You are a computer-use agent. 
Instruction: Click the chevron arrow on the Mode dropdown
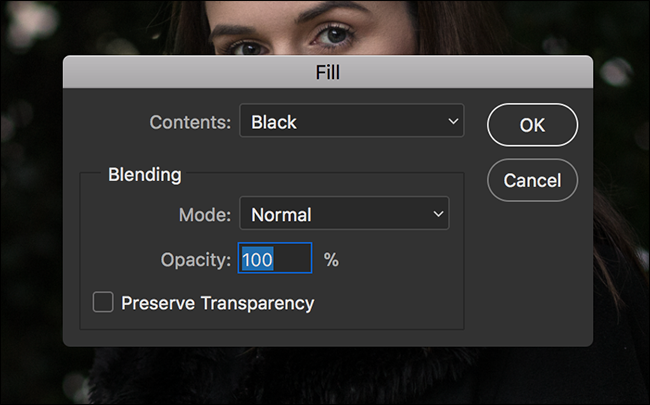pos(437,214)
